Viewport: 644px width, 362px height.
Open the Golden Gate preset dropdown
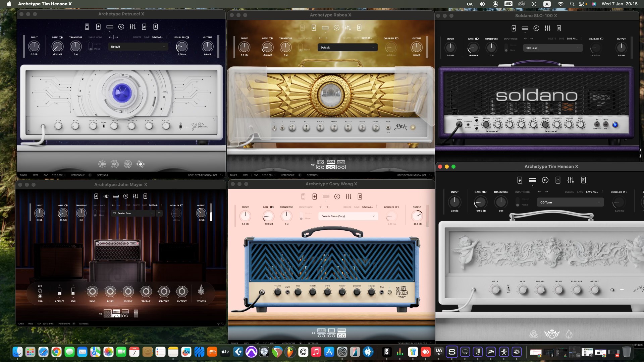tap(133, 213)
